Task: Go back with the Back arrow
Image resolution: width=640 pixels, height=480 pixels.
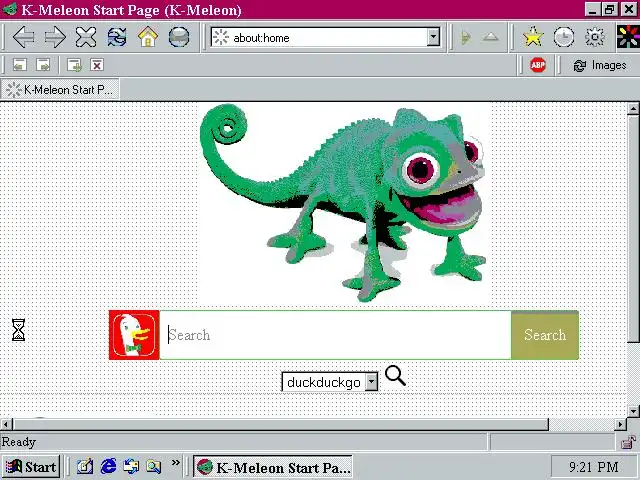Action: [24, 37]
